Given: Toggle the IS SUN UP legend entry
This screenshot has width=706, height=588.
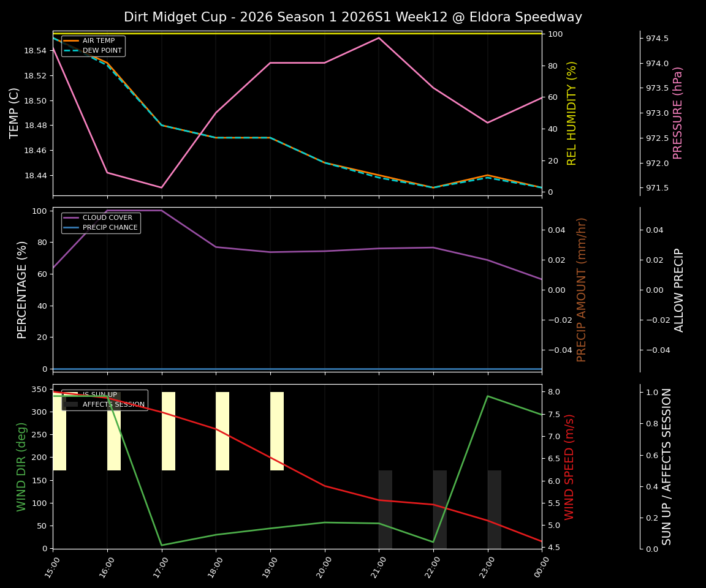Looking at the screenshot, I should pyautogui.click(x=99, y=394).
